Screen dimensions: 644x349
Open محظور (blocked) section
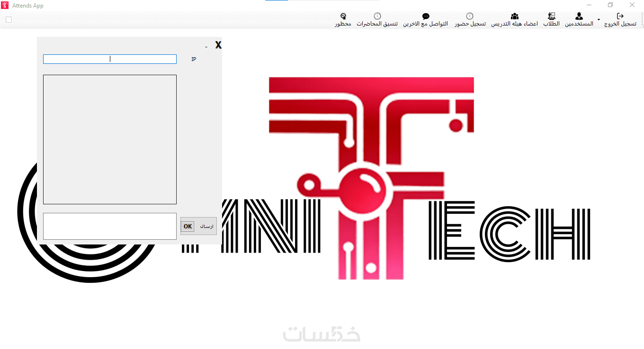click(343, 20)
